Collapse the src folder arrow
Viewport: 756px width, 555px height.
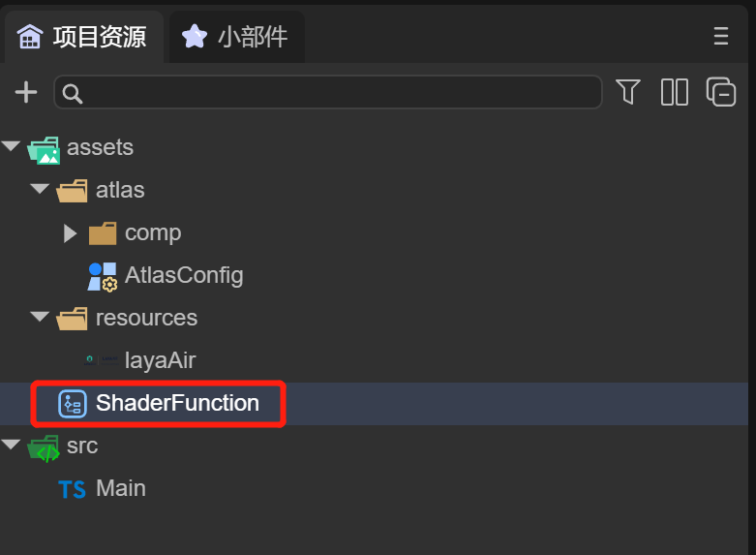12,446
